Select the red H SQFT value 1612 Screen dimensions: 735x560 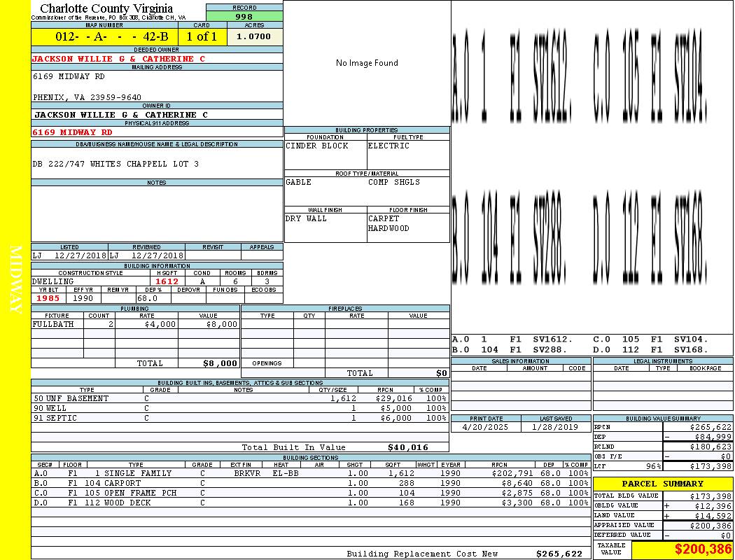[x=167, y=281]
